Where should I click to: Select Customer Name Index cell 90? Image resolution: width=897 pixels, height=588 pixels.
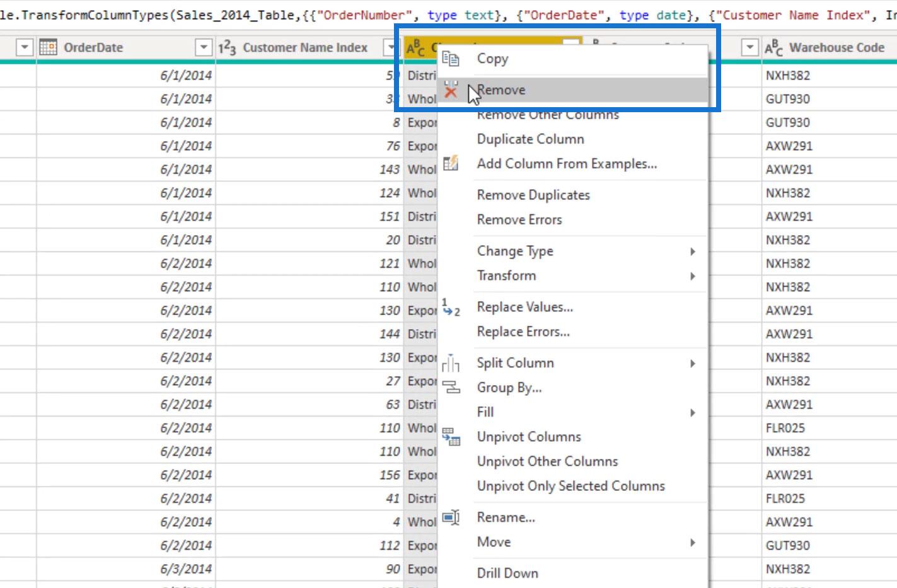pos(309,568)
